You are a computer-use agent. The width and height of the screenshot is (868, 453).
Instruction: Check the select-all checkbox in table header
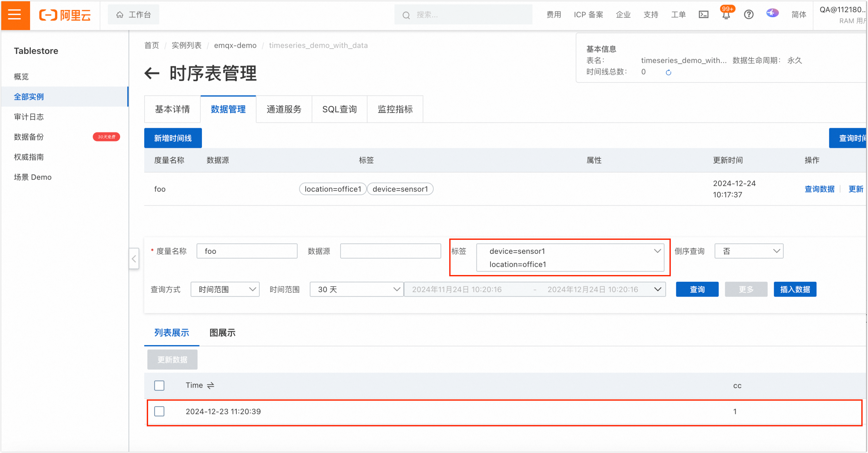[x=159, y=385]
